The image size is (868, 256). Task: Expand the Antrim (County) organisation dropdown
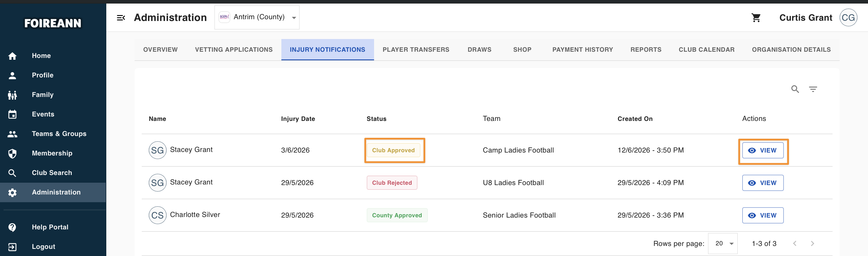click(x=257, y=17)
